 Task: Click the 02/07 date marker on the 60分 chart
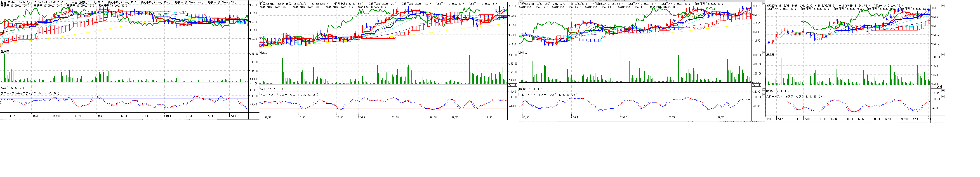(x=860, y=119)
